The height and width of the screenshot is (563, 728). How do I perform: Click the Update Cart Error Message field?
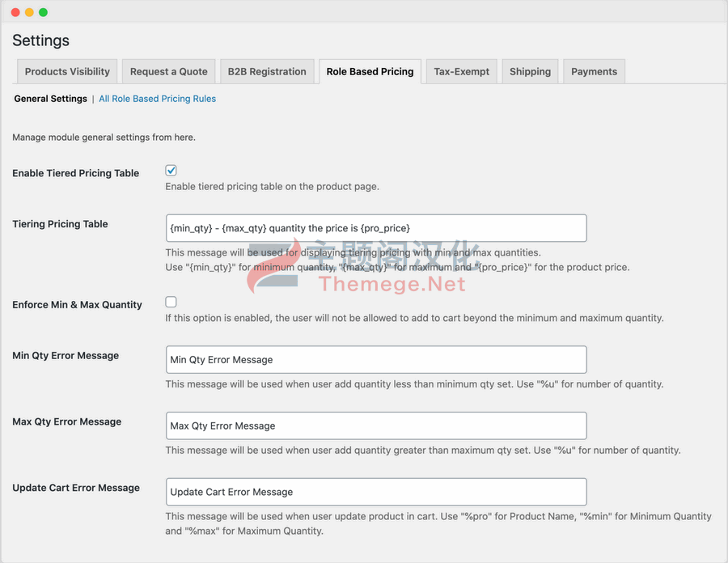376,492
